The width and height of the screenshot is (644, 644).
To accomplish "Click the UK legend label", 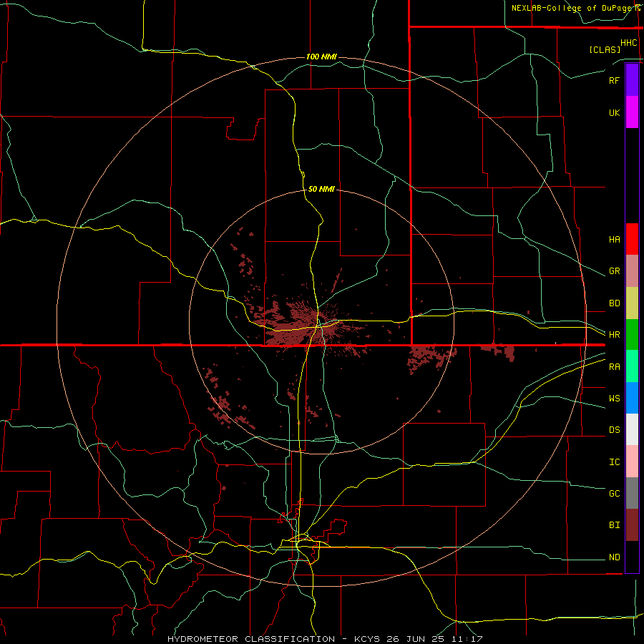I will tap(614, 112).
